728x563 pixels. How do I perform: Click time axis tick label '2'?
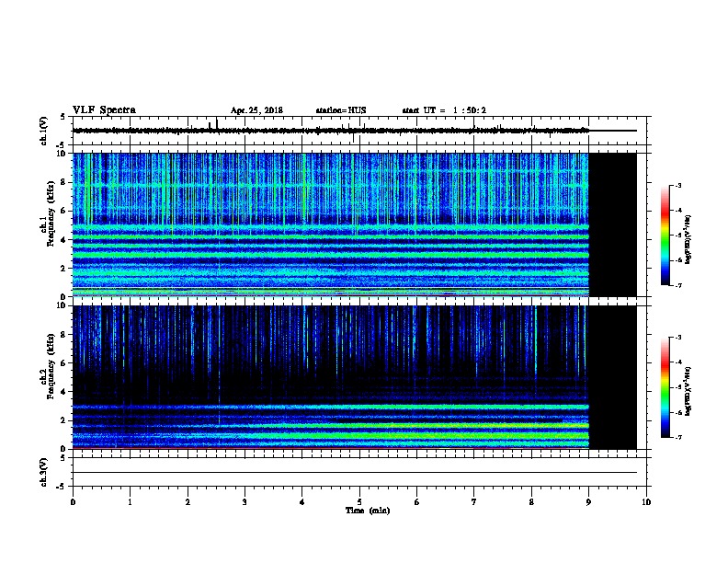coord(188,501)
